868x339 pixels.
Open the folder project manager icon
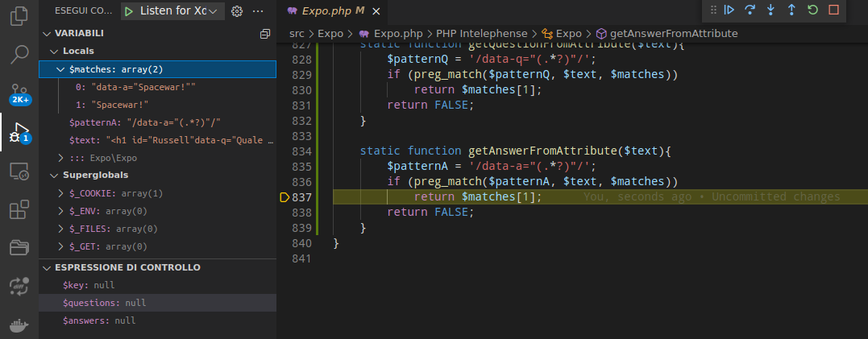tap(19, 248)
